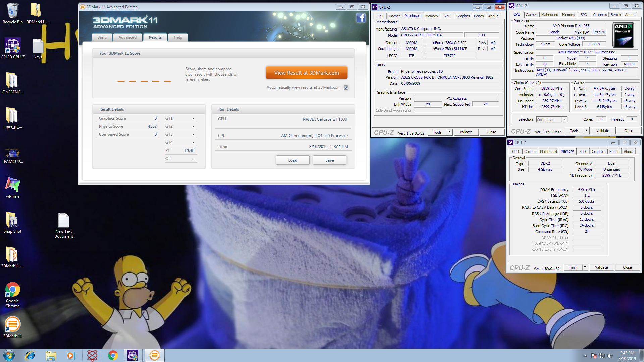The height and width of the screenshot is (362, 644).
Task: Open the Windows Start menu
Action: tap(9, 355)
